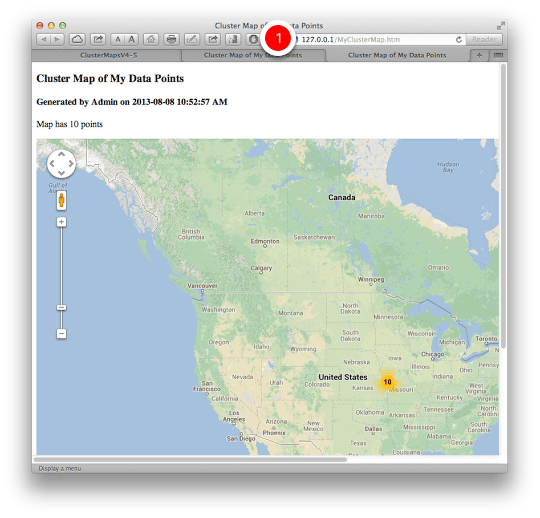
Task: Click the toolbar icon left of the address bar
Action: (x=253, y=40)
